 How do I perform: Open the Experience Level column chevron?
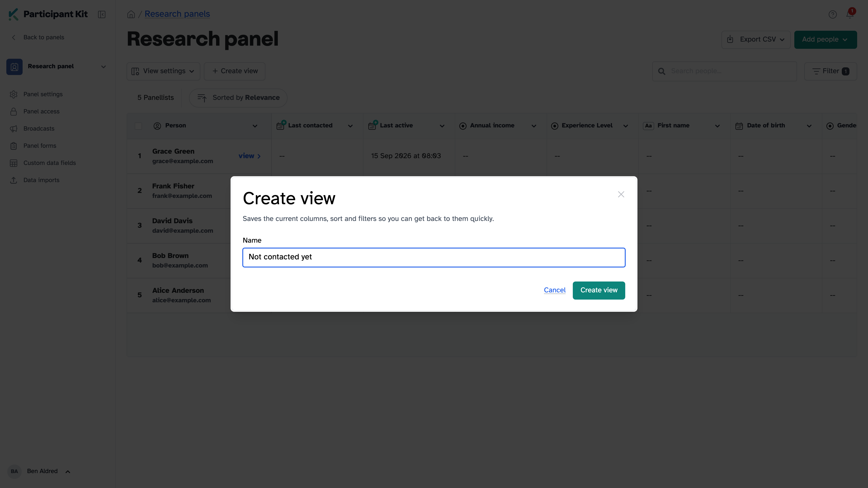pyautogui.click(x=625, y=126)
